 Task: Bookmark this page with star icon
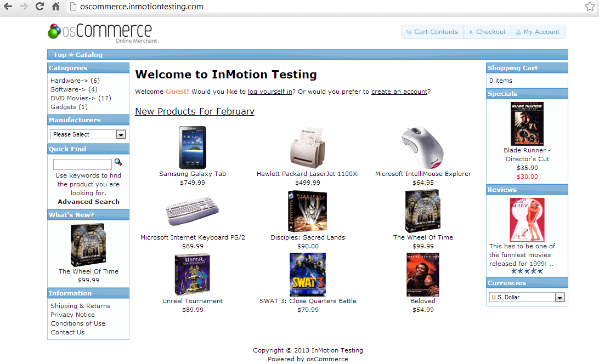590,7
